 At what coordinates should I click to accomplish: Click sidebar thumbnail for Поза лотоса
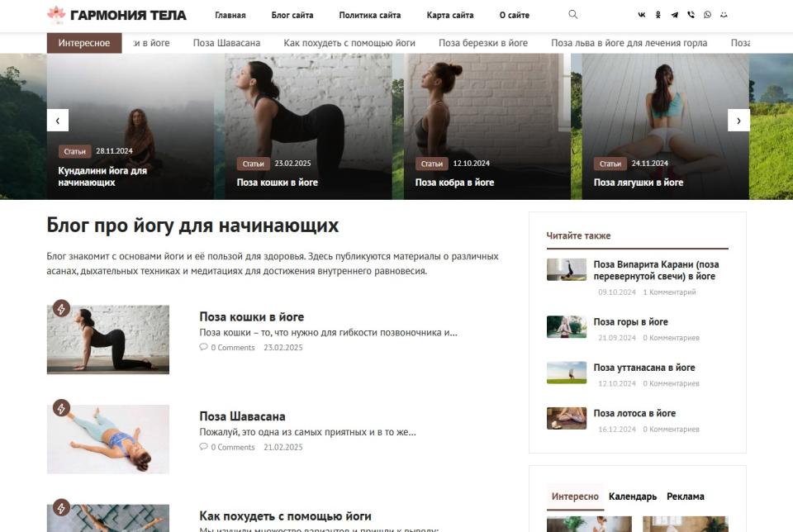tap(567, 418)
